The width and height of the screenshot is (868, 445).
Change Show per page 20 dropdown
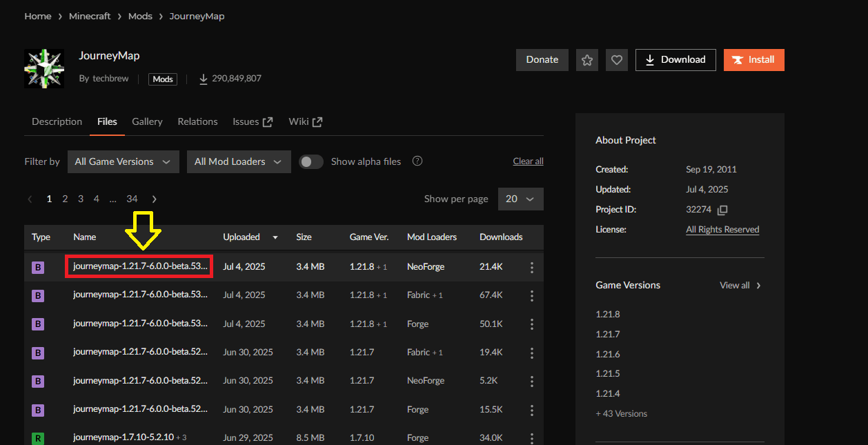tap(520, 199)
